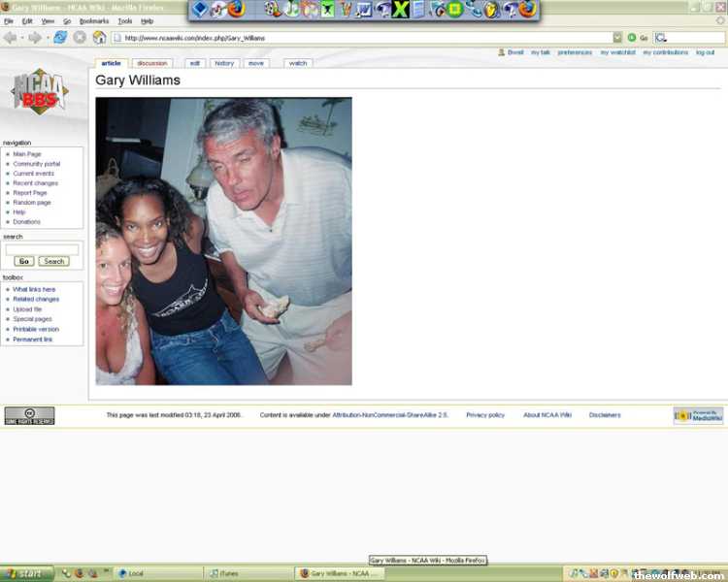The image size is (728, 582).
Task: Switch to the discussion tab
Action: (x=151, y=63)
